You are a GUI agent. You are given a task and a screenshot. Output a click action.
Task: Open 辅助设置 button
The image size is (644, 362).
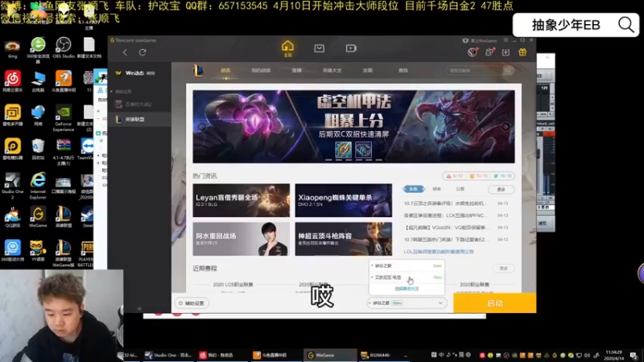tap(192, 303)
